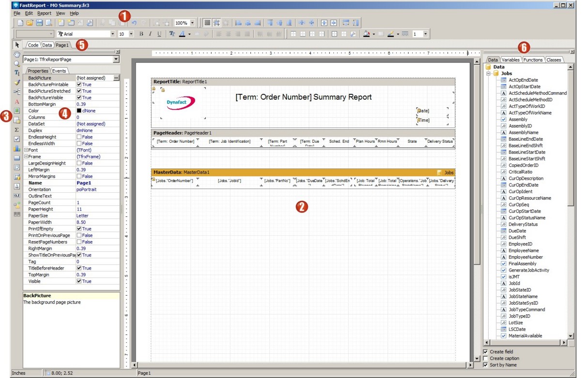Select the Zoom magnifier tool
The height and width of the screenshot is (378, 588).
[x=17, y=63]
